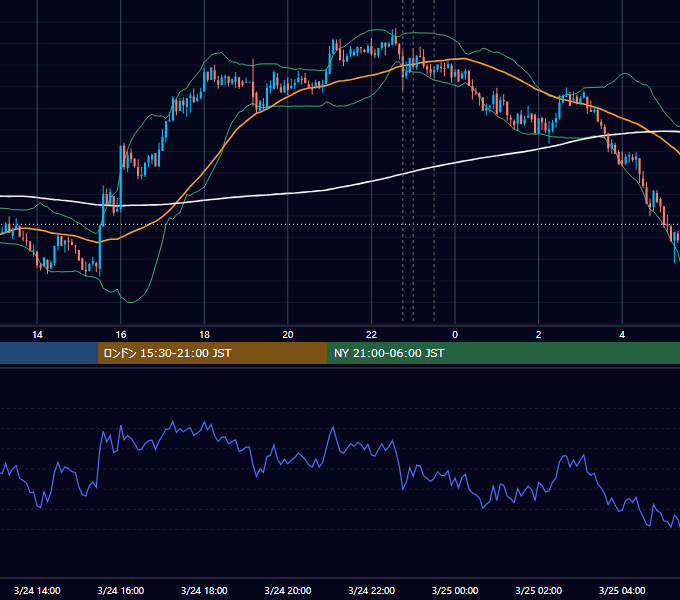Click the 3/24 20:00 time label
This screenshot has height=600, width=680.
click(x=288, y=590)
